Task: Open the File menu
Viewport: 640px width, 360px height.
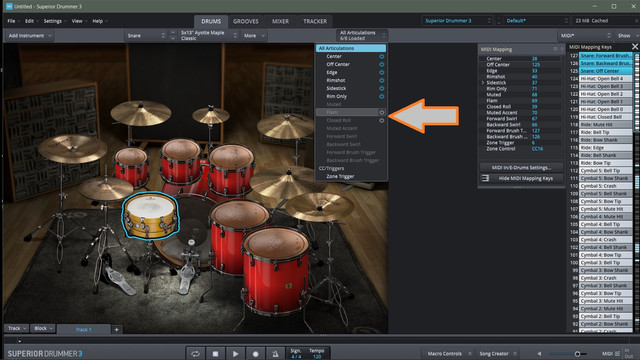Action: (13, 21)
